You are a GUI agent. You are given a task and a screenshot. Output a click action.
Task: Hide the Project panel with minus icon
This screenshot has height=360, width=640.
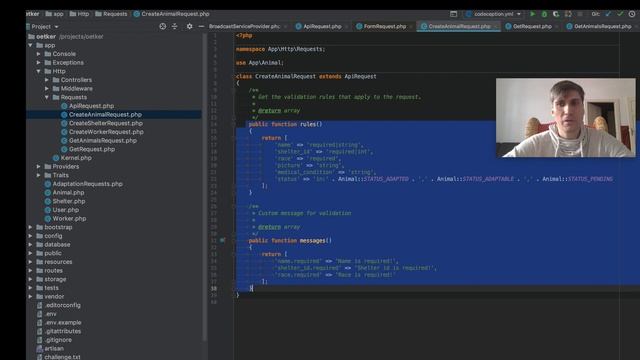pos(201,26)
